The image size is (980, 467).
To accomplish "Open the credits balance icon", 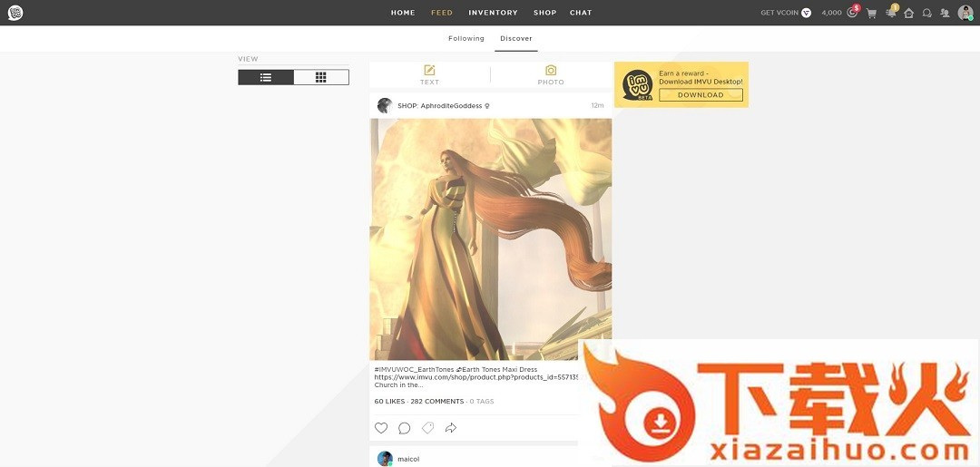I will click(852, 12).
